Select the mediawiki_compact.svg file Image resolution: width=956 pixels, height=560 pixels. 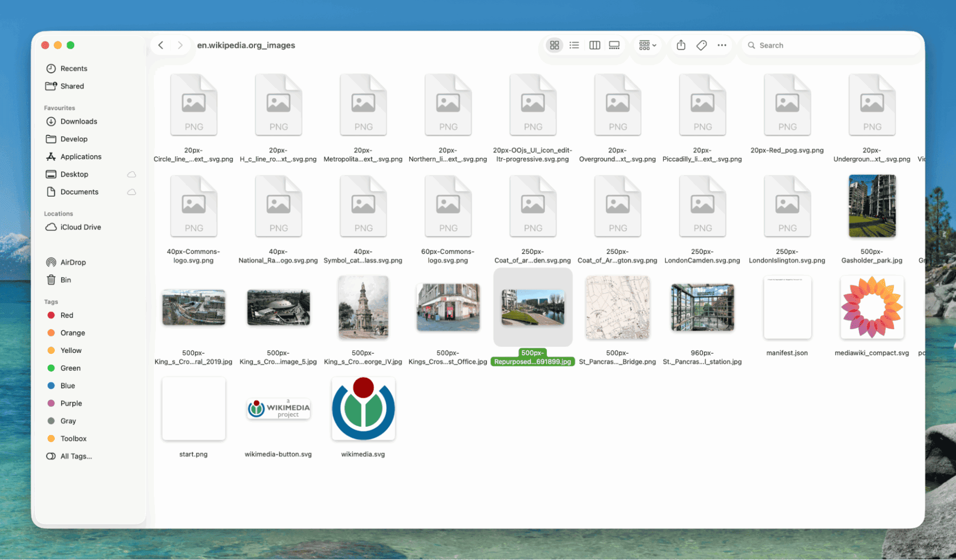click(872, 308)
